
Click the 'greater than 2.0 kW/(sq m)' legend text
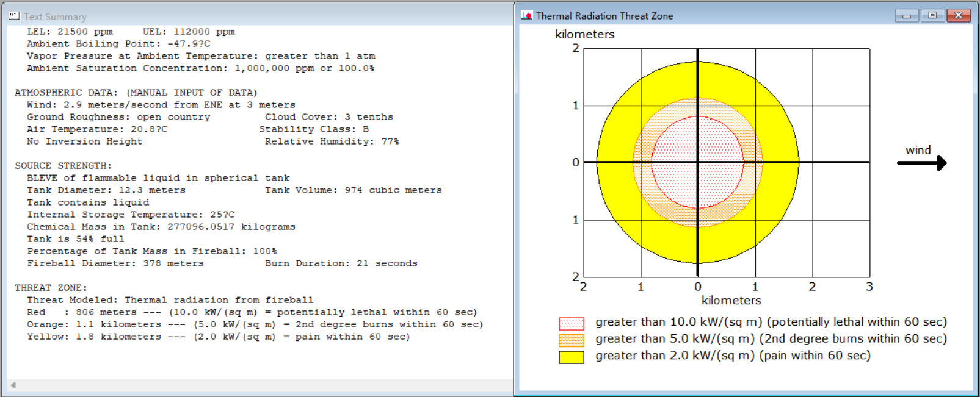click(733, 356)
